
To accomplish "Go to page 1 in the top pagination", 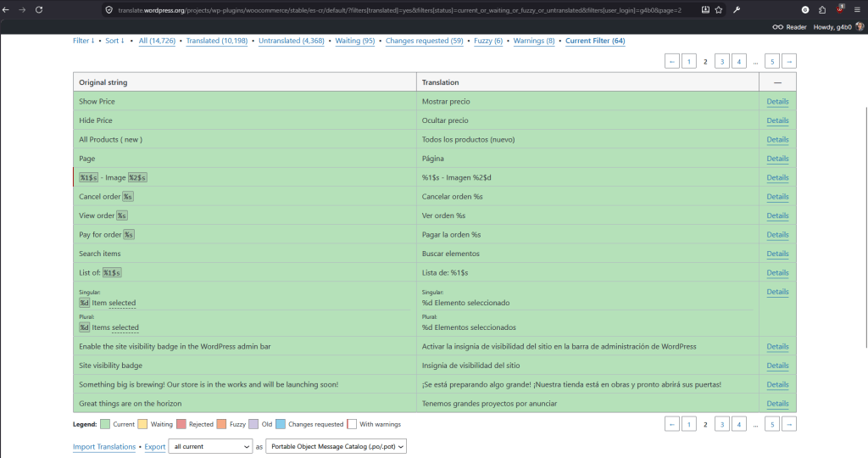I will [x=688, y=61].
